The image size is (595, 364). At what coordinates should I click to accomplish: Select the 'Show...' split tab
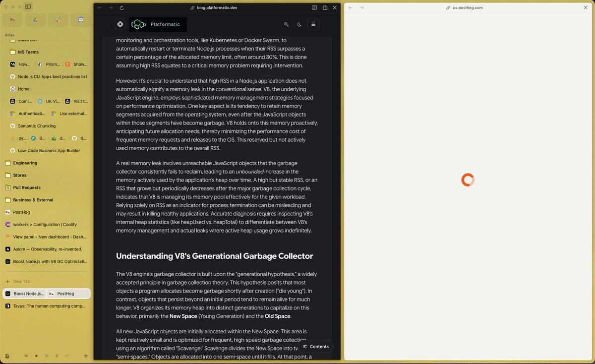(x=77, y=64)
